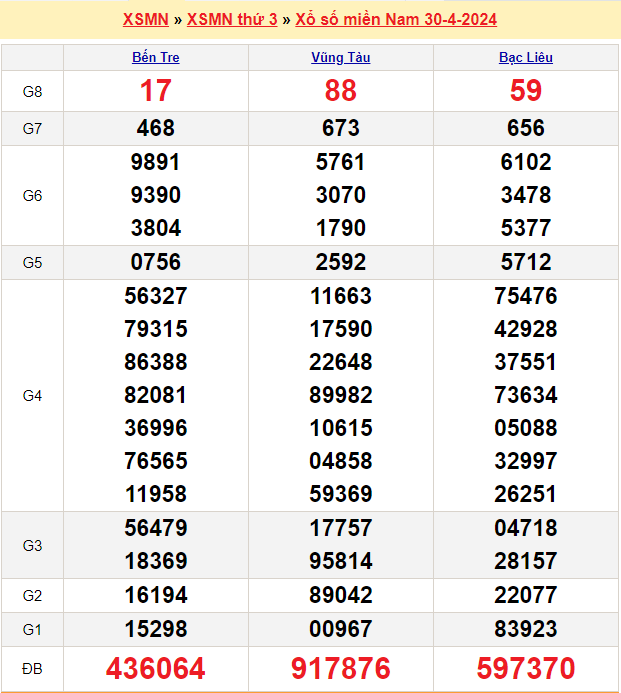Viewport: 621px width, 693px height.
Task: Click the G5 number 2592
Action: coord(340,262)
